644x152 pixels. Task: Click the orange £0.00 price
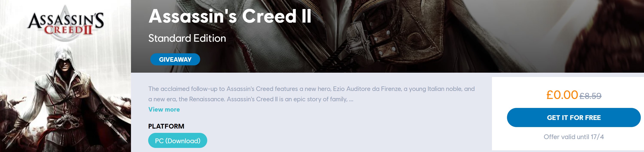point(562,95)
